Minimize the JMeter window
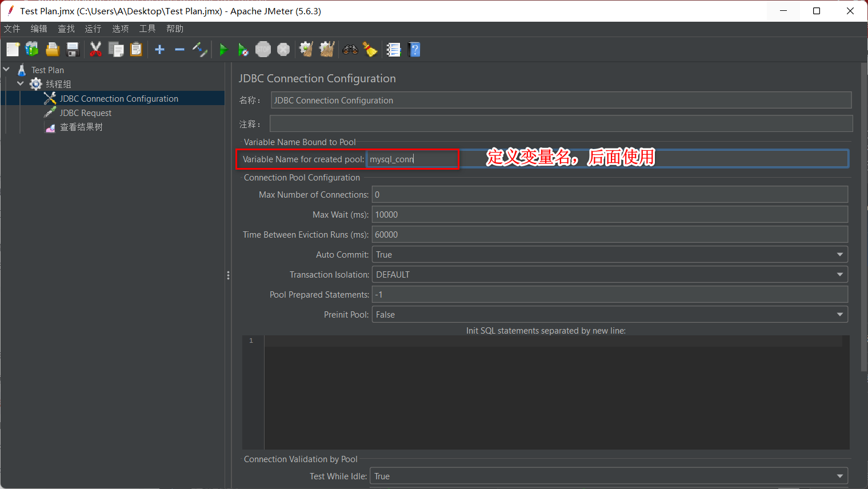868x489 pixels. coord(783,11)
